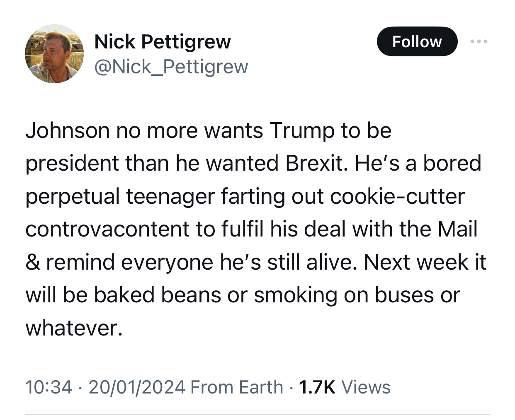
Task: Click the From Earth location label
Action: 236,387
